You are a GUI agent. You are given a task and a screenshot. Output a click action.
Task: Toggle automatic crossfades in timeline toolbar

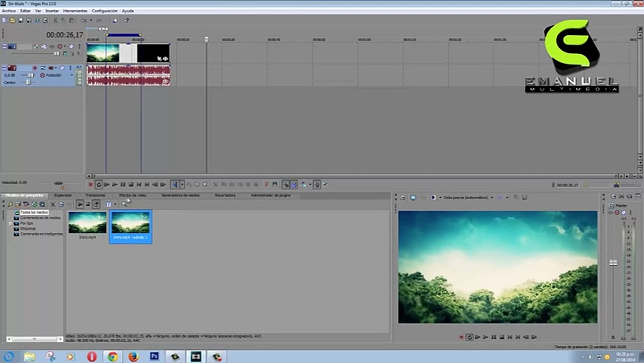(294, 185)
